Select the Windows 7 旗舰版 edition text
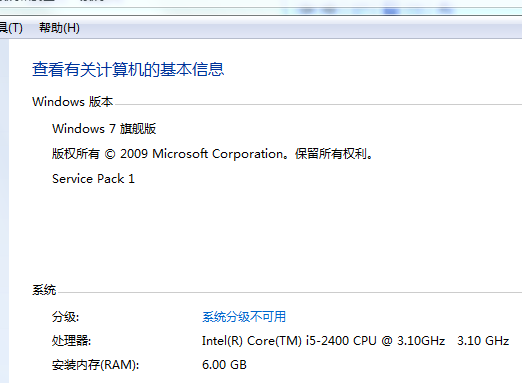The height and width of the screenshot is (383, 522). coord(104,129)
